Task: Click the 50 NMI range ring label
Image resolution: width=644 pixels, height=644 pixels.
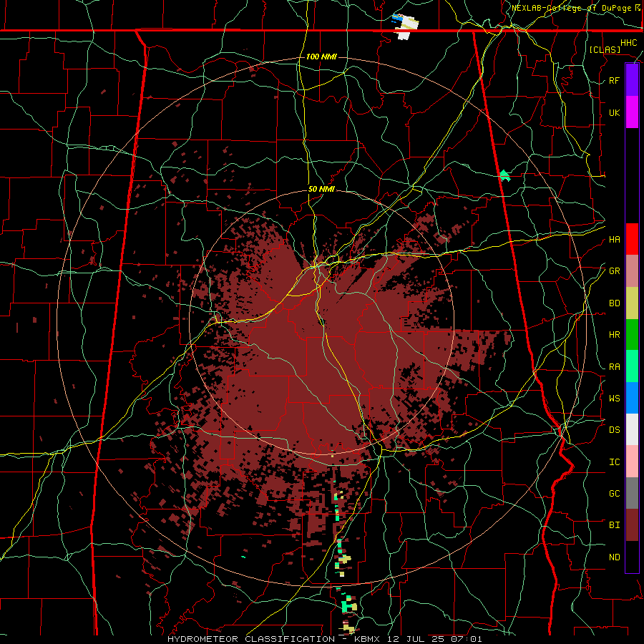Action: (321, 189)
